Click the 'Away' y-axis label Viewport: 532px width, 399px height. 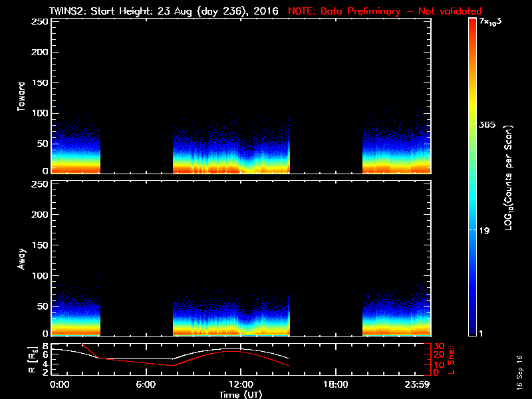pos(22,258)
